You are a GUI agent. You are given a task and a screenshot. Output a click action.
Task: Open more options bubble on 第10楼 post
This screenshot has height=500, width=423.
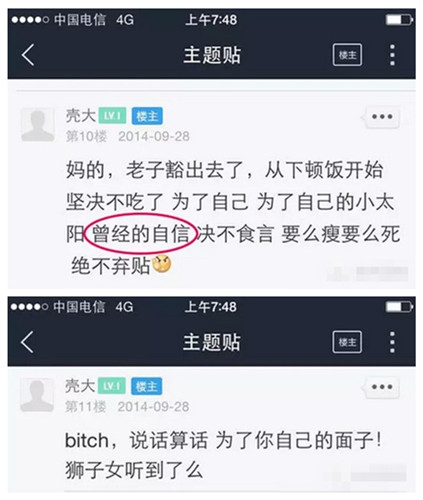(x=382, y=117)
